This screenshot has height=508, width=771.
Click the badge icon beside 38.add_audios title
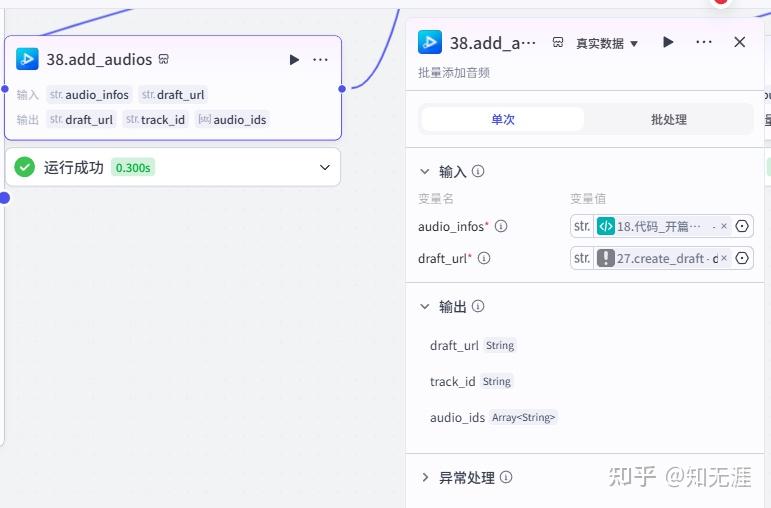tap(164, 59)
